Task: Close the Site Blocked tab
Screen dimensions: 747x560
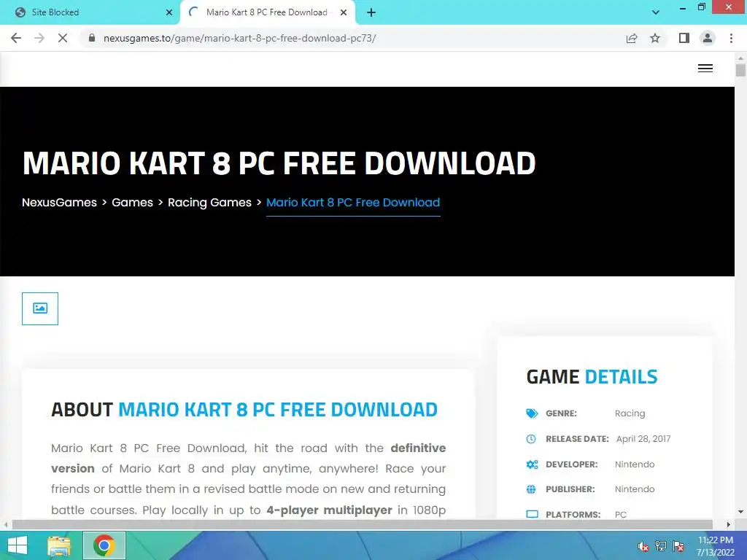Action: (x=169, y=12)
